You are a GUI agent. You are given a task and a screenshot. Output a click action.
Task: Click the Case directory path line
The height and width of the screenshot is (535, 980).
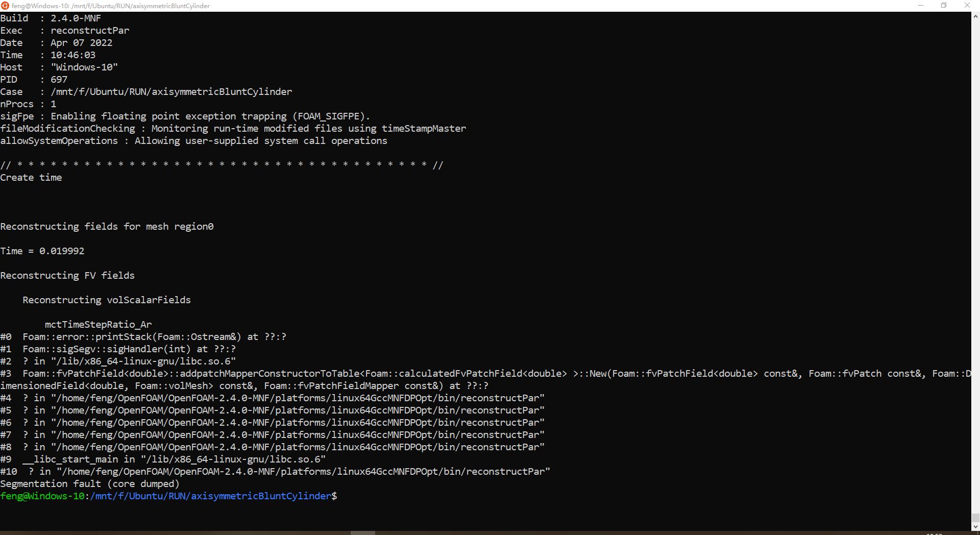(146, 91)
